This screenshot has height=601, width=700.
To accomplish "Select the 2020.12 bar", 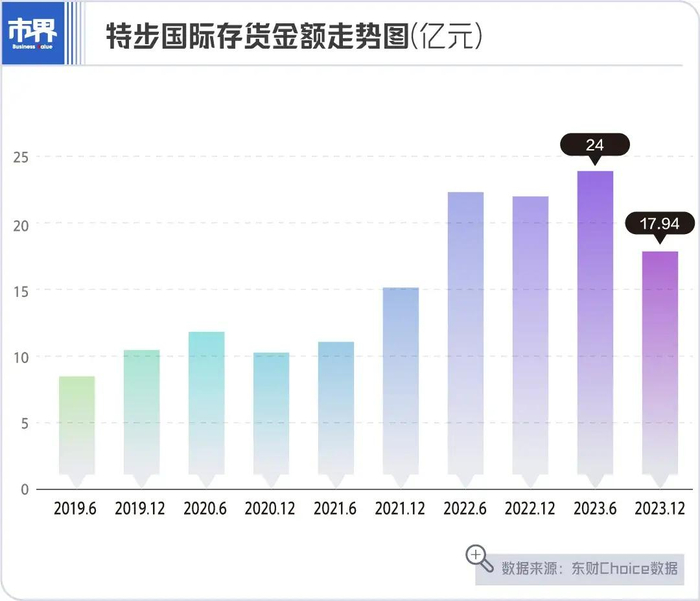I will pos(271,419).
